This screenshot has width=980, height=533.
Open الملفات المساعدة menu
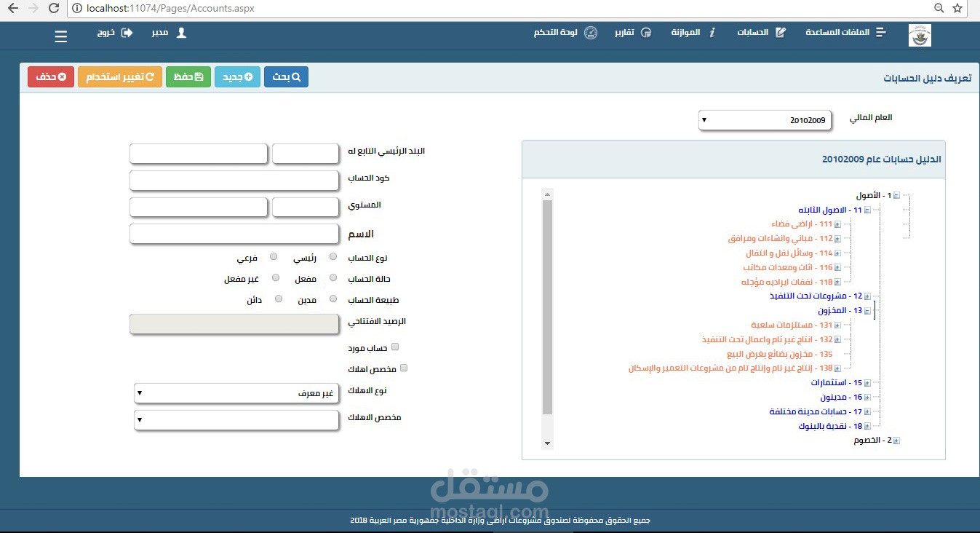845,33
